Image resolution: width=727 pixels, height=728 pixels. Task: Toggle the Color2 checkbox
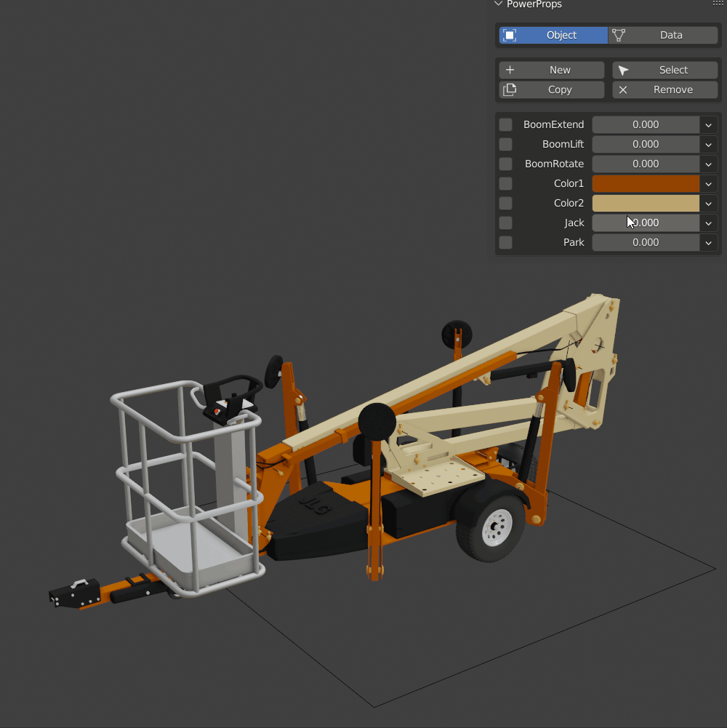pos(505,203)
